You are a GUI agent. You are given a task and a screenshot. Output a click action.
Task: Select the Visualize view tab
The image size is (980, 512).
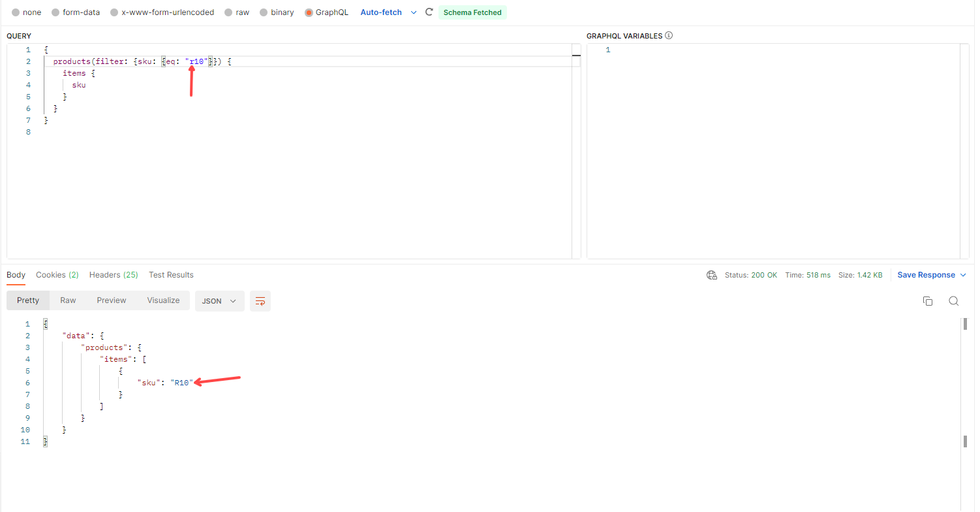163,300
